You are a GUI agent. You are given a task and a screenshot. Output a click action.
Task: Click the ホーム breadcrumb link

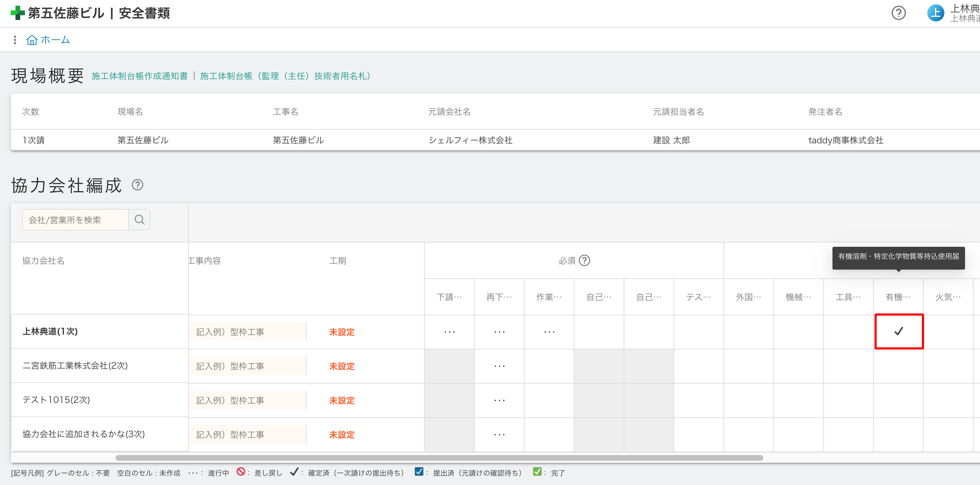click(x=55, y=40)
